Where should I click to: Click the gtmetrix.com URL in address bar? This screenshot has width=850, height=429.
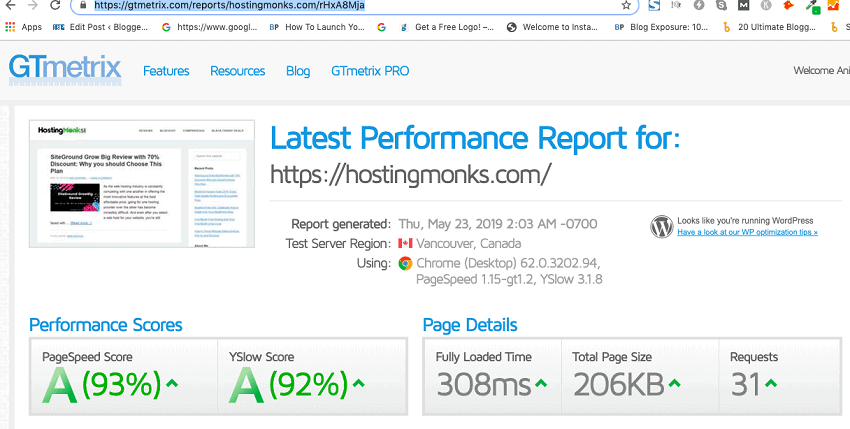(229, 5)
